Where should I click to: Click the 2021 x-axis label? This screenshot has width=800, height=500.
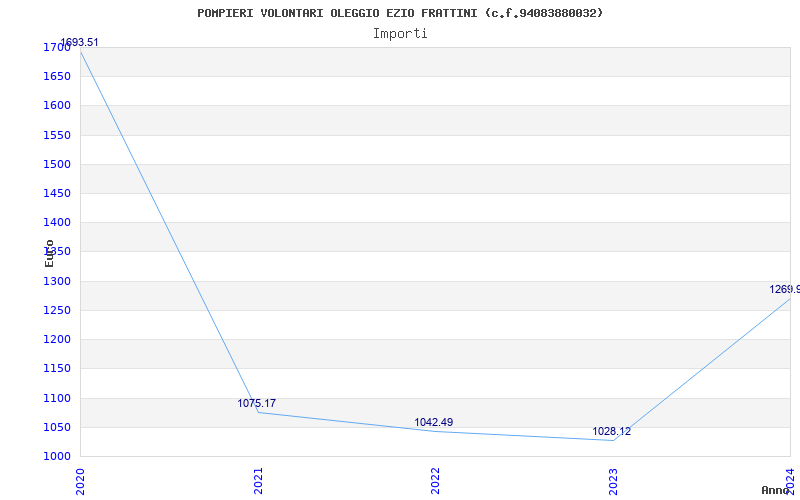258,481
